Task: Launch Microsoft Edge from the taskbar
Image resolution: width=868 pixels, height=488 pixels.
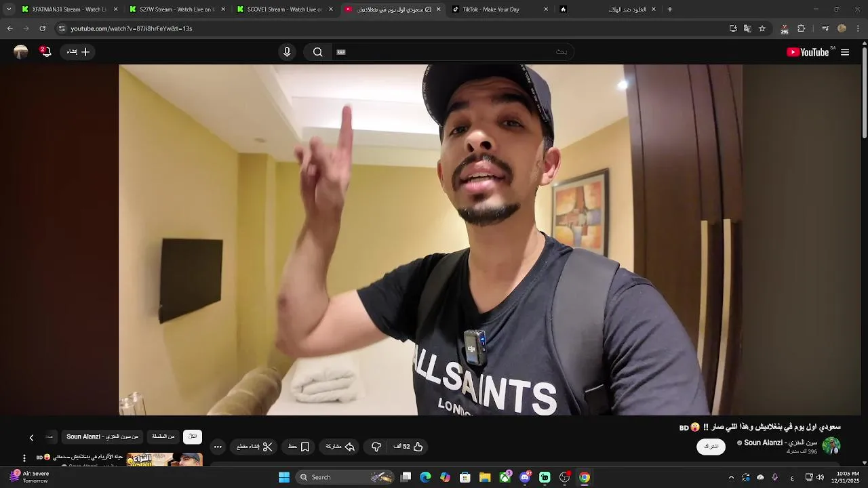Action: tap(425, 477)
